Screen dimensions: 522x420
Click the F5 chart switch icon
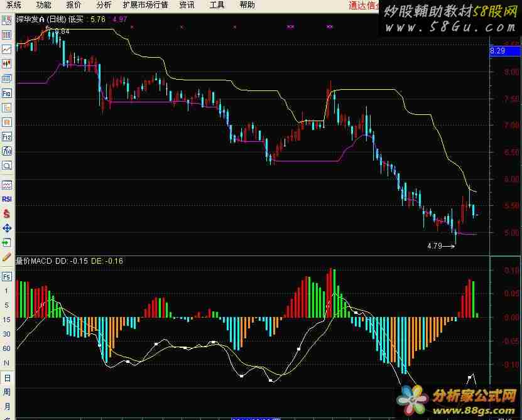click(7, 277)
